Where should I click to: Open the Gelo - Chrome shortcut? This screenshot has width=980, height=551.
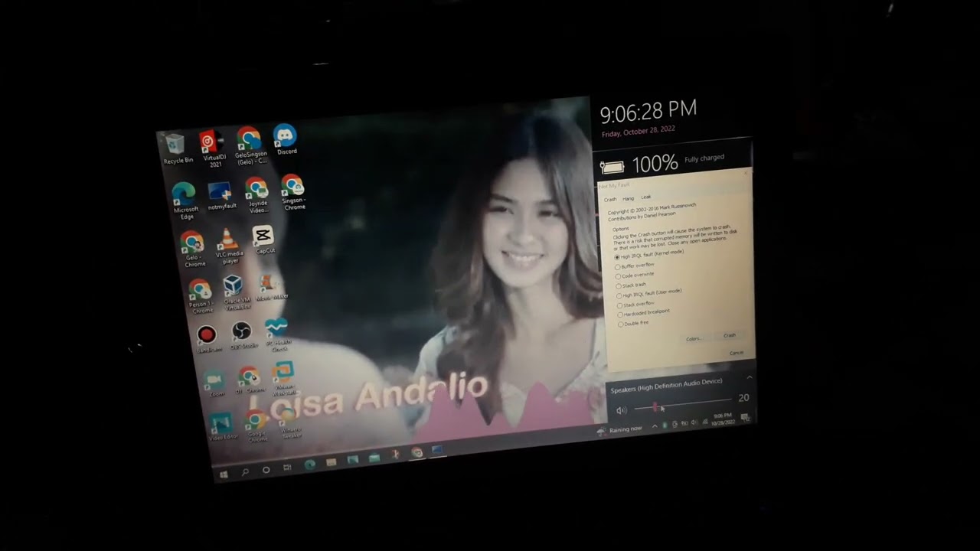tap(193, 249)
